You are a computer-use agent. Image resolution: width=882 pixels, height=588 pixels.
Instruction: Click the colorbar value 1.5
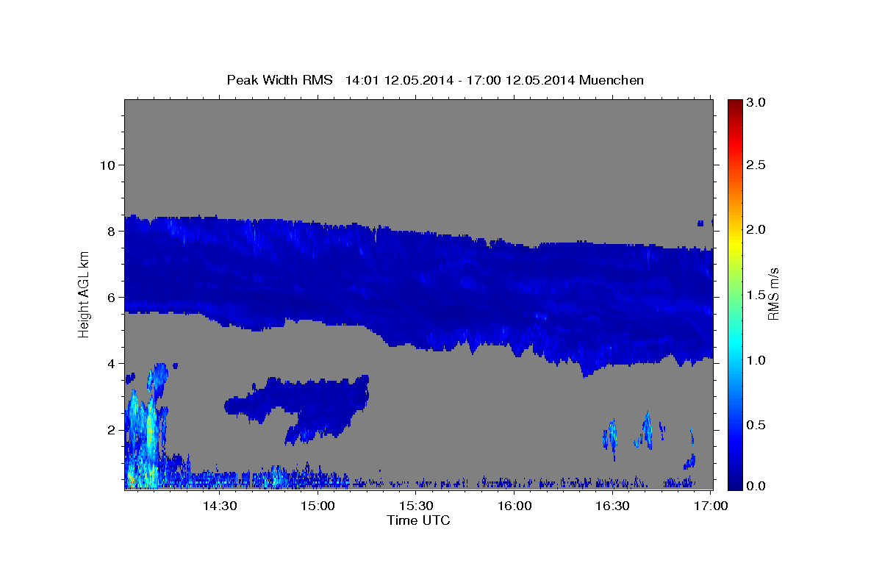click(x=756, y=295)
